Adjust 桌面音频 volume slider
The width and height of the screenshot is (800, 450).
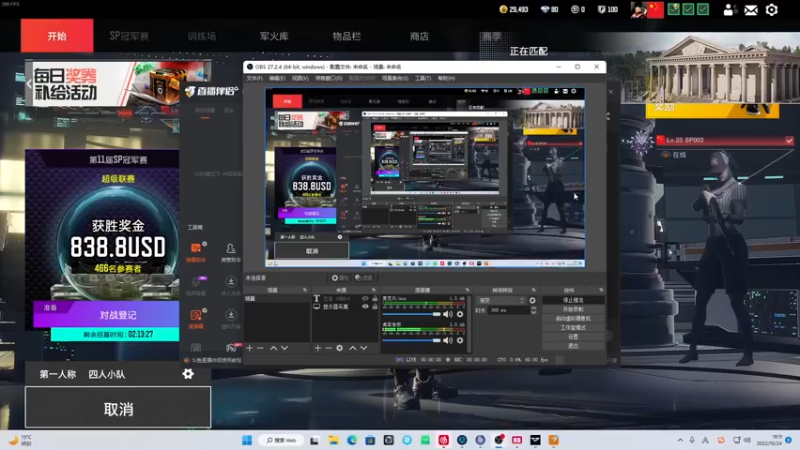tap(411, 340)
